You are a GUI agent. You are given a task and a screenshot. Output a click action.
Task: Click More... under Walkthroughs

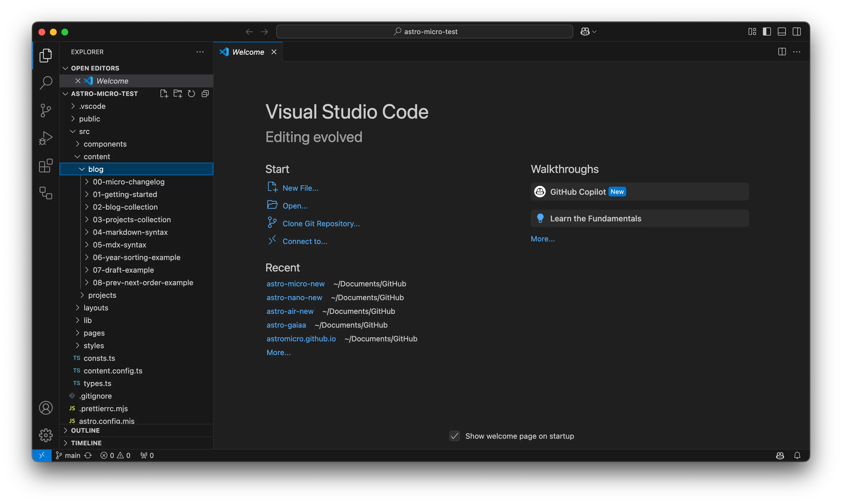[x=542, y=239]
